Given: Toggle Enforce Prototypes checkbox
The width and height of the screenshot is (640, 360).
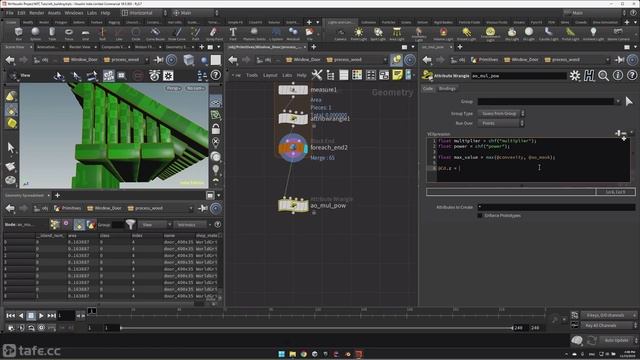Looking at the screenshot, I should pyautogui.click(x=480, y=216).
